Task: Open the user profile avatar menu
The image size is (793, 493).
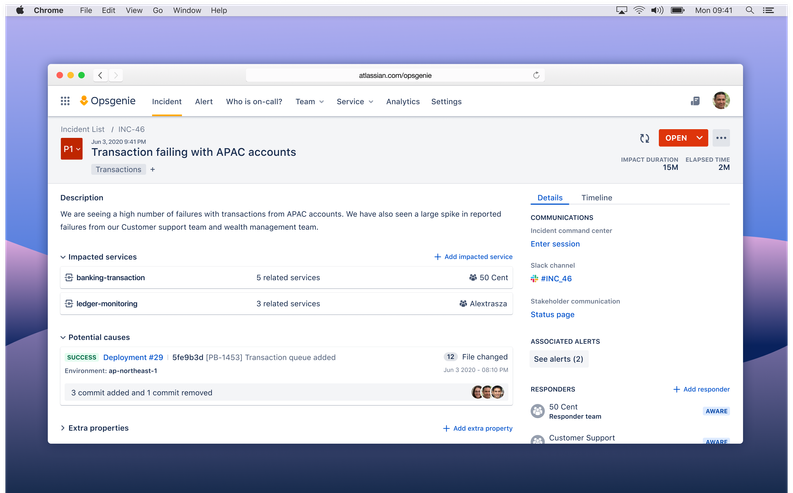Action: coord(721,101)
